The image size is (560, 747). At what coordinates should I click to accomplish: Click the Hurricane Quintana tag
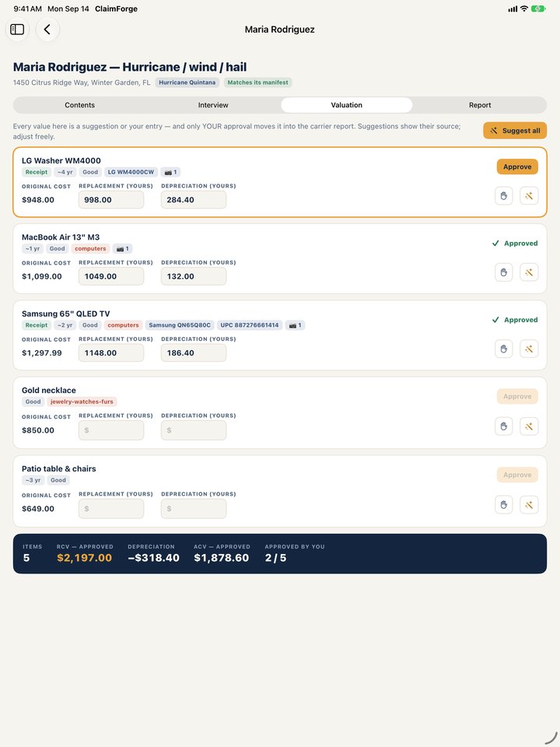pyautogui.click(x=187, y=82)
